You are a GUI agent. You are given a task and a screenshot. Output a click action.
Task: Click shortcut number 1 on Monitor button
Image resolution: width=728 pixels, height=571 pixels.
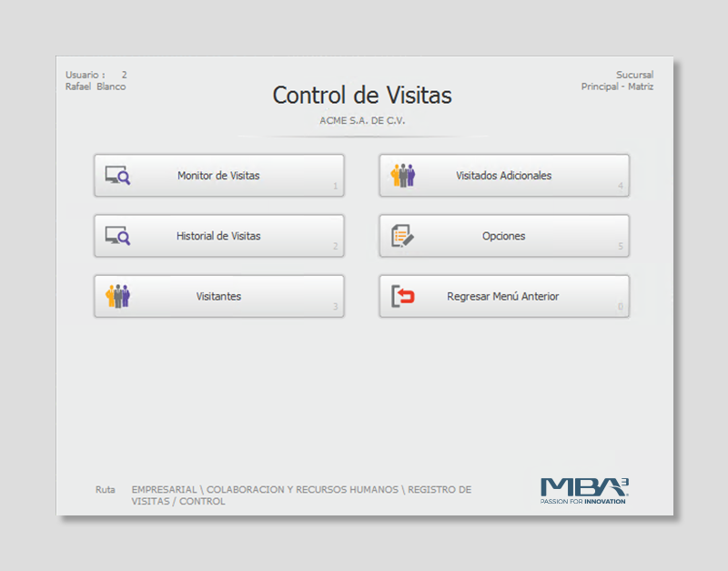point(335,187)
